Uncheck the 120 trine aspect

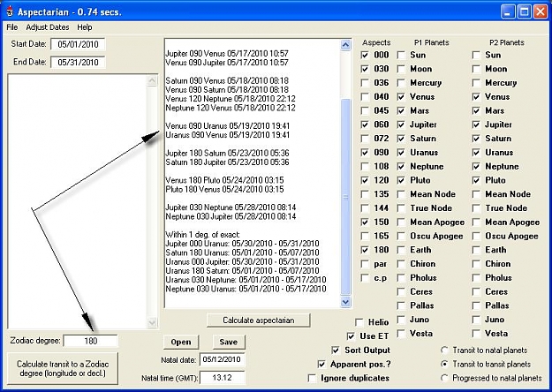[365, 180]
